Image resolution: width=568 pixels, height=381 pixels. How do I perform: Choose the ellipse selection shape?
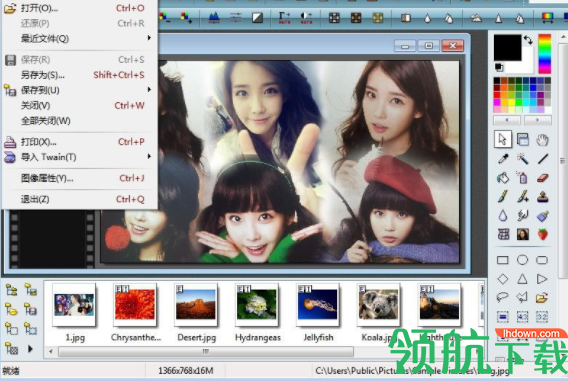[522, 260]
